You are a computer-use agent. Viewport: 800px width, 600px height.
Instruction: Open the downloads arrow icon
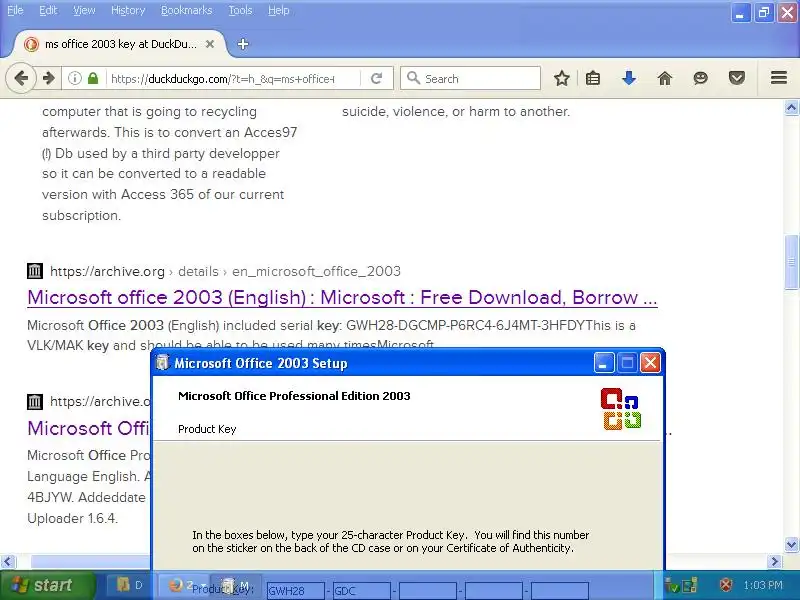point(629,79)
